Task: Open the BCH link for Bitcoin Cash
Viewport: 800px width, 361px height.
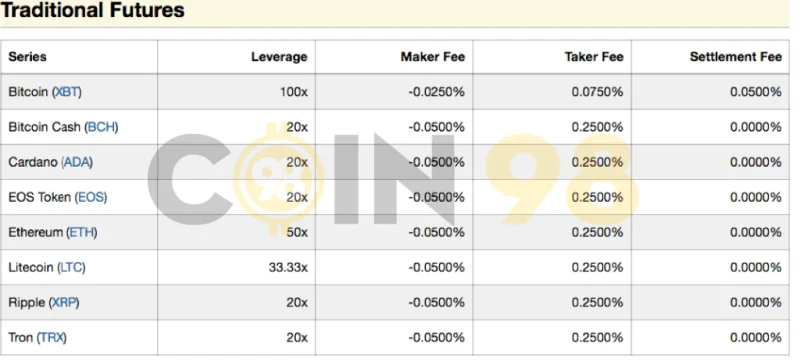Action: [102, 127]
